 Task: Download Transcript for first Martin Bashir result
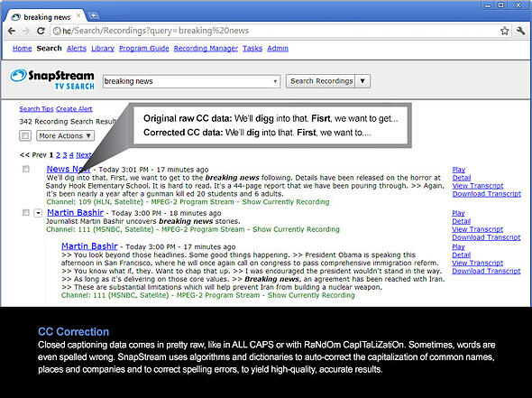486,237
